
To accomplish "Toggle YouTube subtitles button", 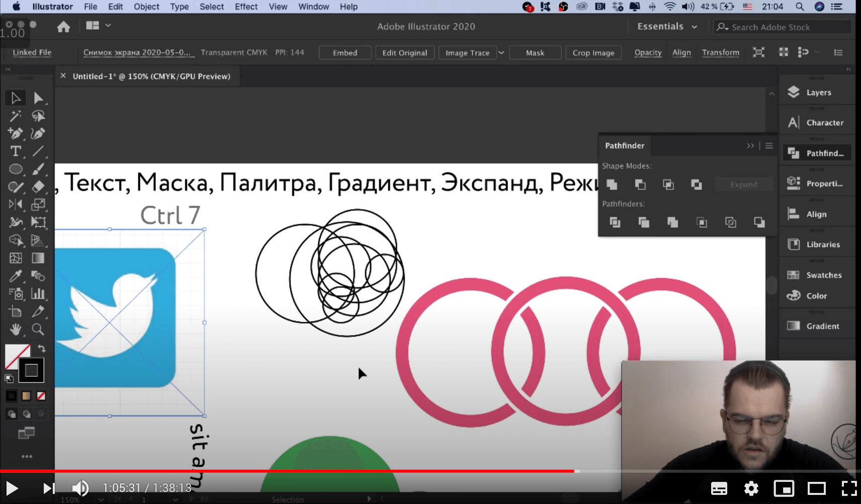I will tap(719, 488).
